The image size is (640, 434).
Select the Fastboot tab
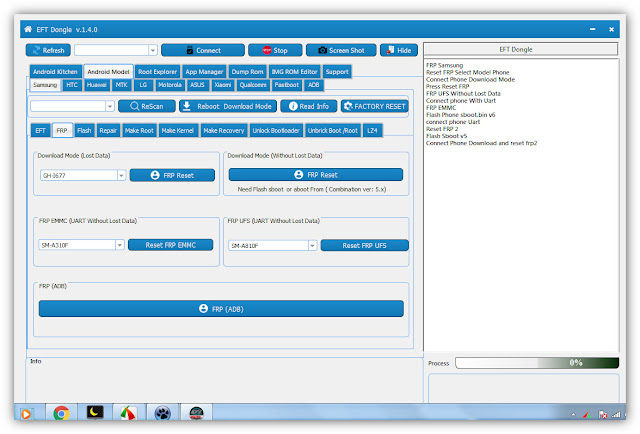[x=287, y=85]
